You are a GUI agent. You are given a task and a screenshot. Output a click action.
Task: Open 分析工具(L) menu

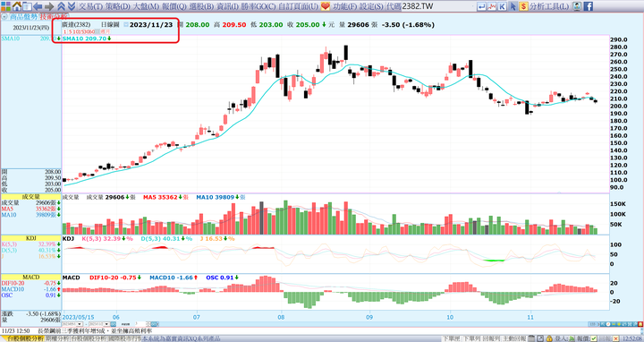pos(549,6)
